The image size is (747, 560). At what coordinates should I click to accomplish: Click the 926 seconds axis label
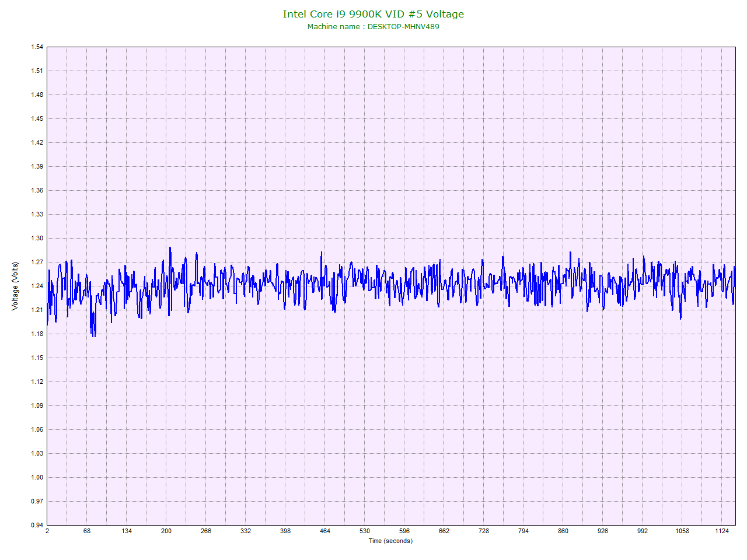pos(603,531)
